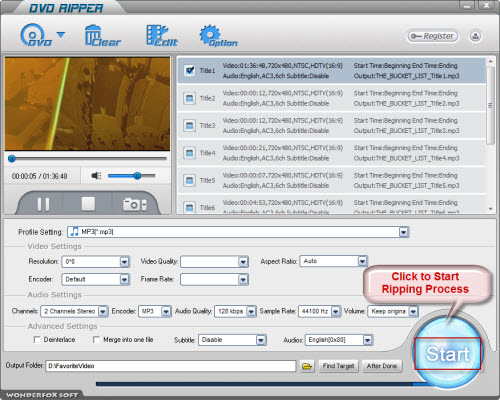Click the Output Folder path field

pos(171,366)
